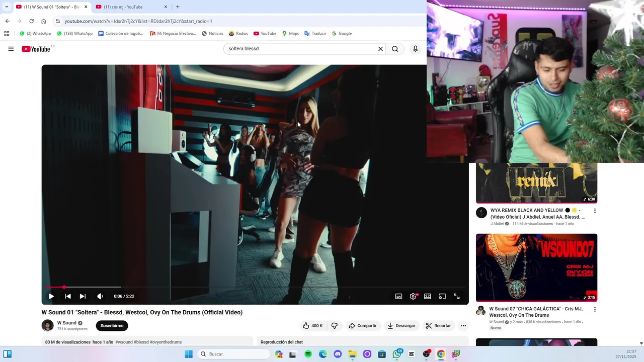This screenshot has height=362, width=644.
Task: Open the YouTube hamburger guide menu
Action: coord(11,49)
